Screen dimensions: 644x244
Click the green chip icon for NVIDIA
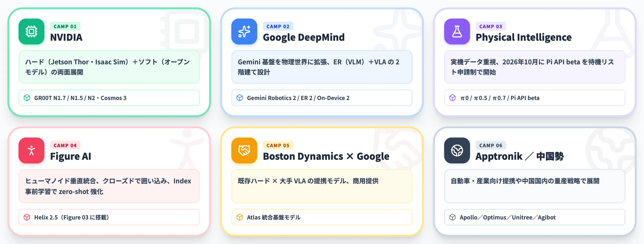point(31,31)
